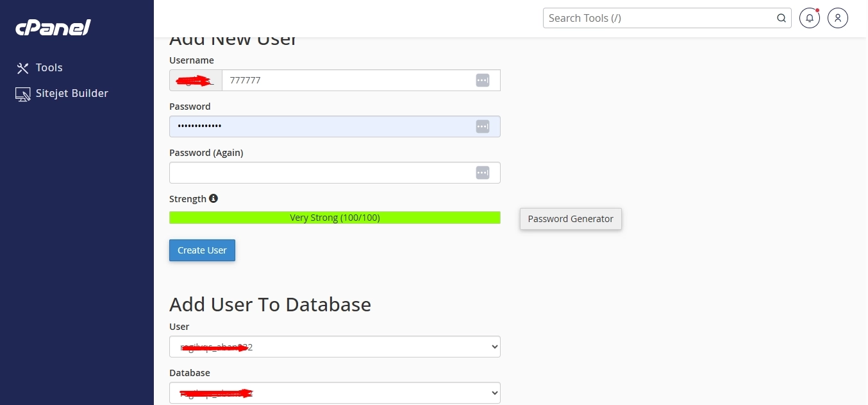The width and height of the screenshot is (868, 405).
Task: Click the Tools wrench icon in sidebar
Action: [x=23, y=68]
